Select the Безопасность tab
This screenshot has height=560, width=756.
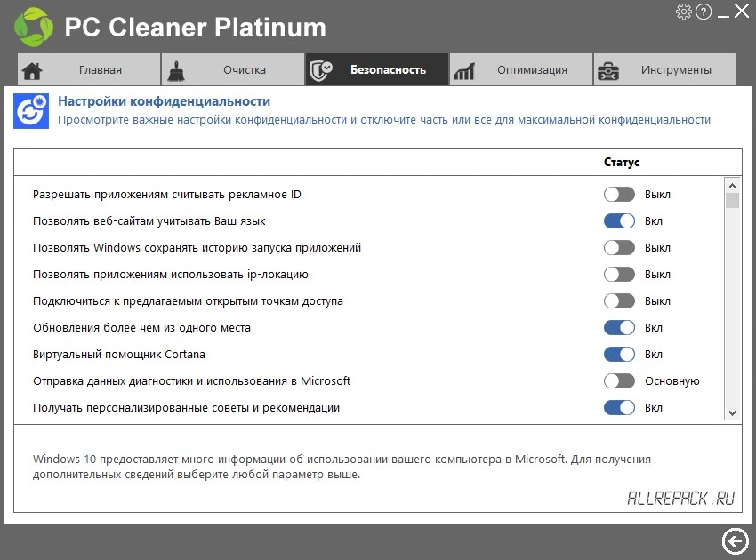pos(376,70)
